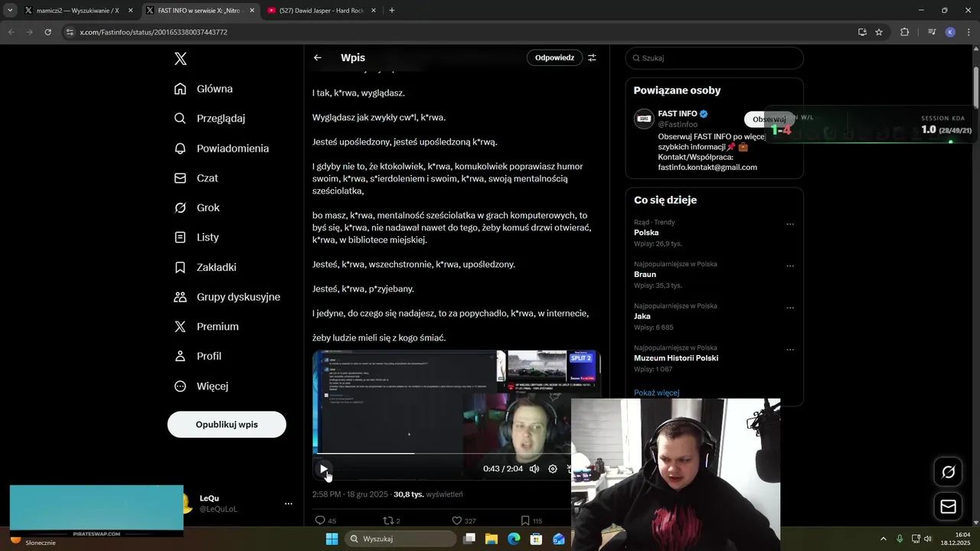Open the Braun trend
The width and height of the screenshot is (980, 551).
pyautogui.click(x=645, y=274)
